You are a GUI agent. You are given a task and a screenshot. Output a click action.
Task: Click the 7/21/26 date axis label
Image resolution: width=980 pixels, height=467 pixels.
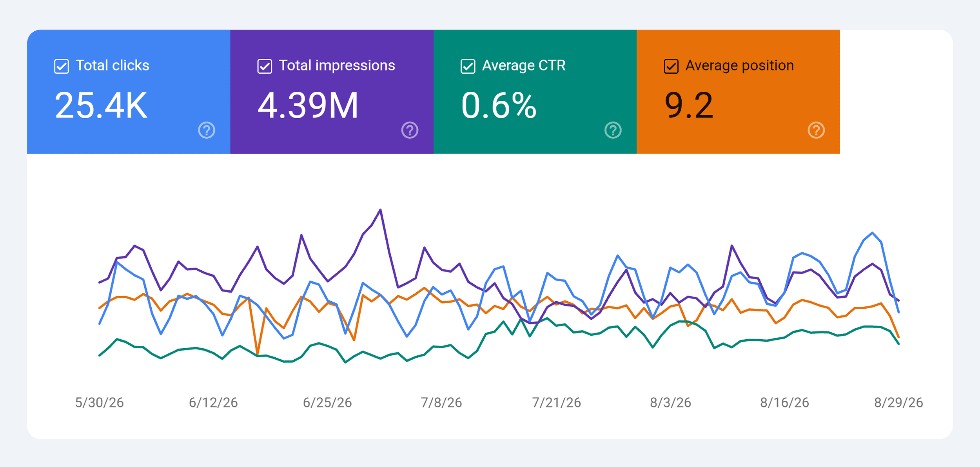[x=556, y=402]
